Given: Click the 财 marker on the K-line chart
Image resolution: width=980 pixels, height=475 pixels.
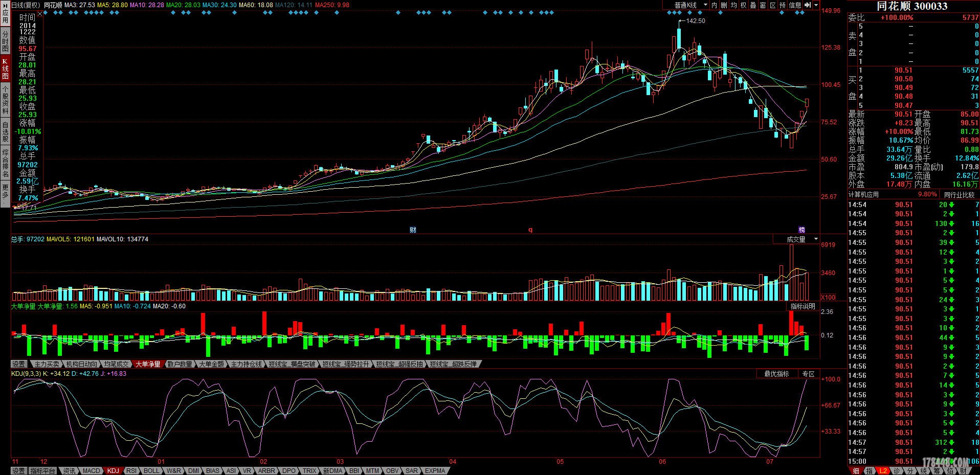Looking at the screenshot, I should [x=413, y=230].
